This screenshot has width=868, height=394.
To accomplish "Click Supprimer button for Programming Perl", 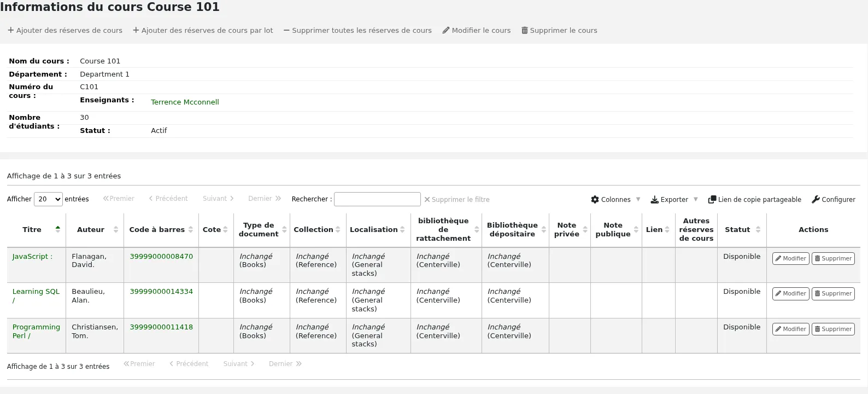I will coord(832,329).
